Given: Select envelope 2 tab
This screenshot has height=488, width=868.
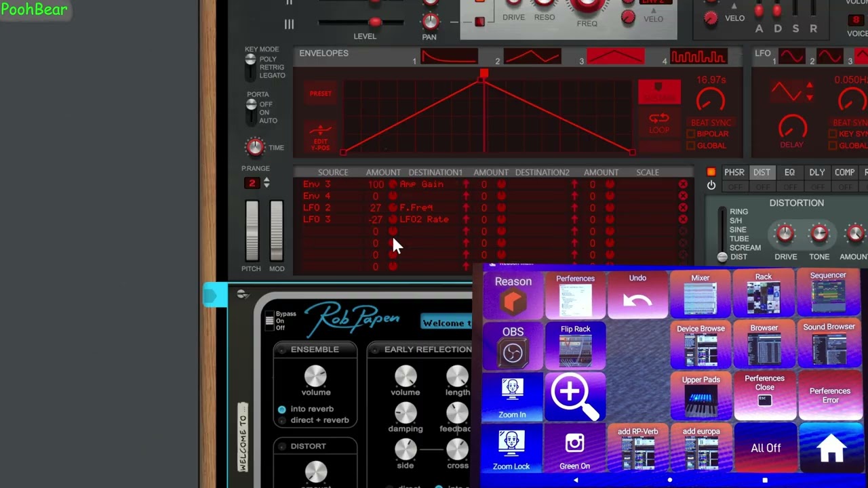Looking at the screenshot, I should pyautogui.click(x=532, y=57).
